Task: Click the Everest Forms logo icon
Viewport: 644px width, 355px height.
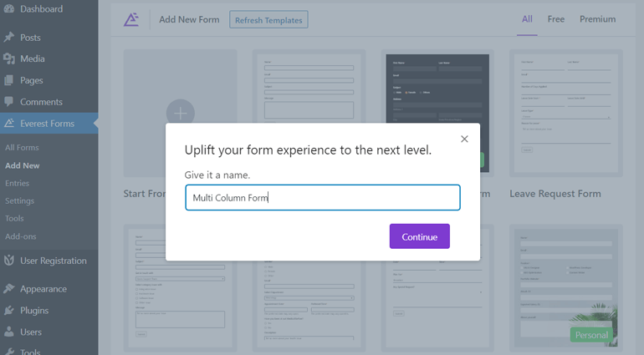Action: [131, 19]
